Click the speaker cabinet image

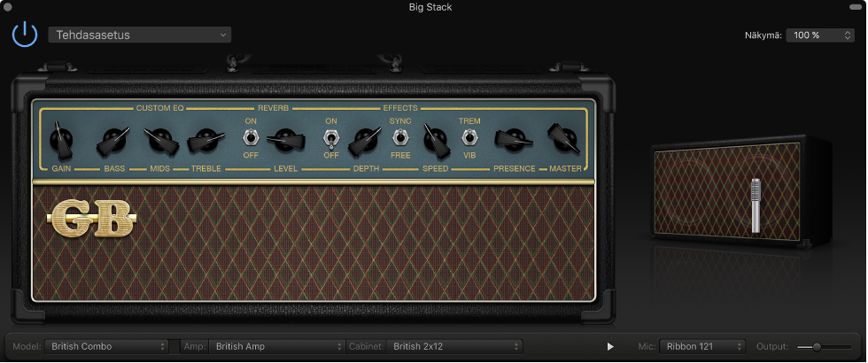740,190
